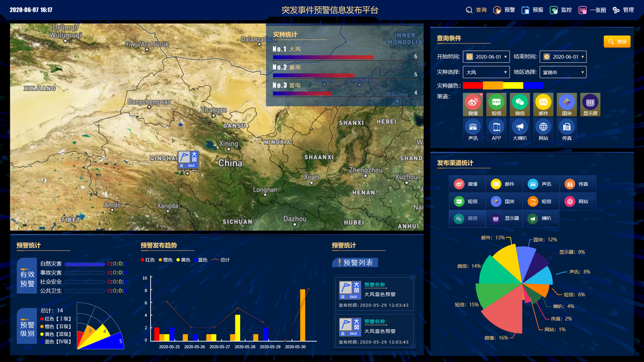The width and height of the screenshot is (644, 362).
Task: Select 网站 icon in 发布渠道统计
Action: pyautogui.click(x=570, y=202)
